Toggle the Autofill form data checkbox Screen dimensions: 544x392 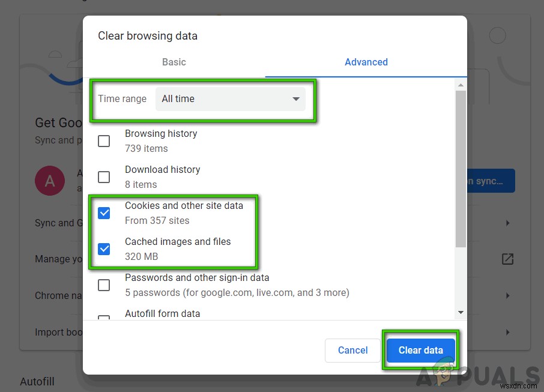pyautogui.click(x=104, y=318)
